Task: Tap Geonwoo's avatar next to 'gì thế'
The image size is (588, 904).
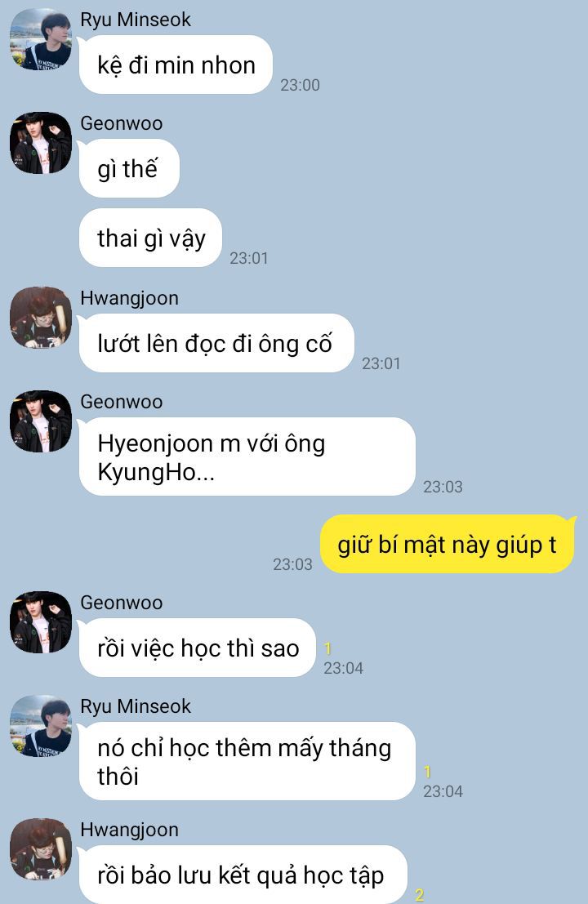Action: pos(41,143)
